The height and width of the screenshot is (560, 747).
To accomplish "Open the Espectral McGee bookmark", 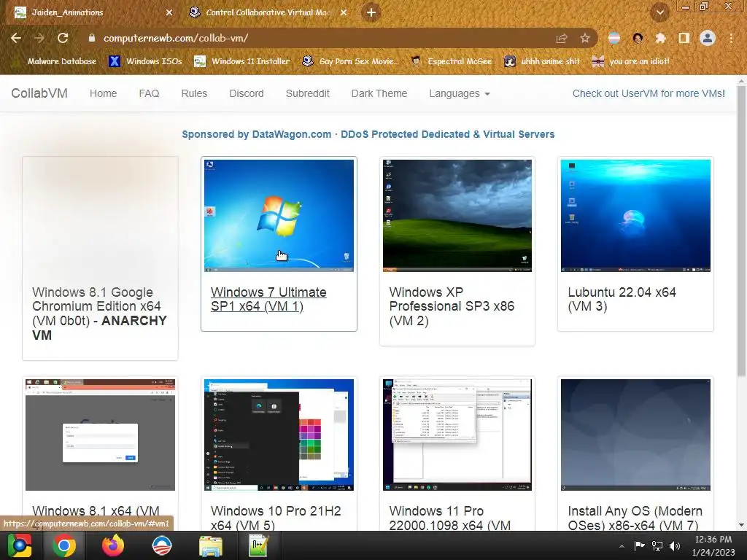I will tap(452, 61).
